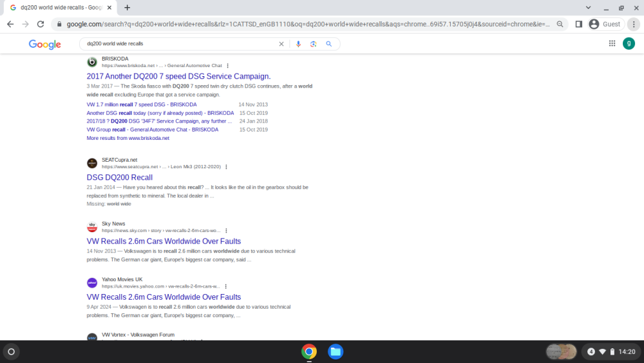This screenshot has width=644, height=363.
Task: Start a voice search with microphone
Action: coord(298,44)
